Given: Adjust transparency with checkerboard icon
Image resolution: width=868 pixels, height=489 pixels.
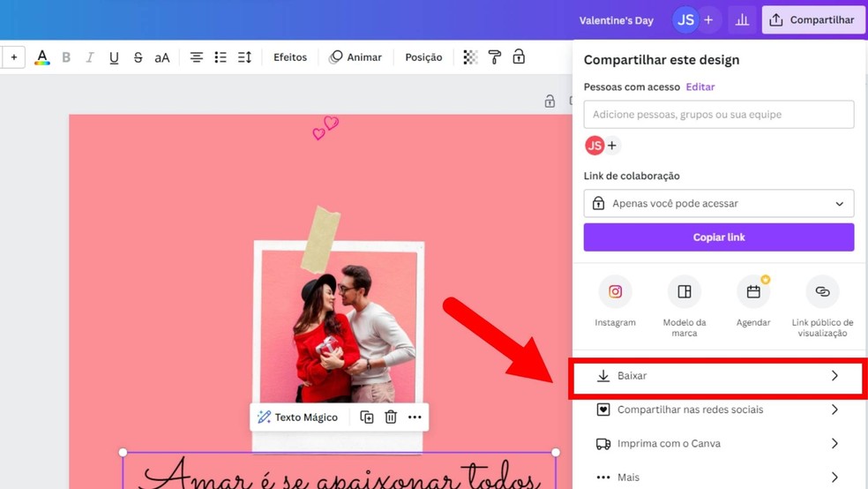Looking at the screenshot, I should coord(470,57).
